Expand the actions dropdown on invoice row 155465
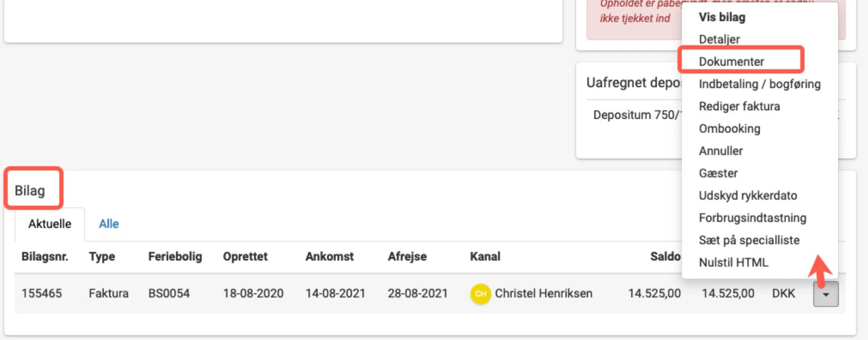 [825, 294]
